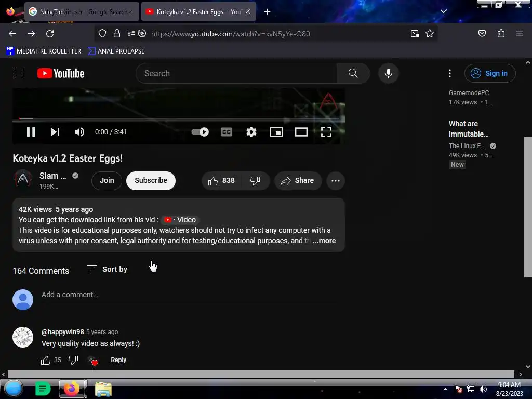The image size is (532, 399).
Task: Open the green chat app on taskbar
Action: coord(43,389)
